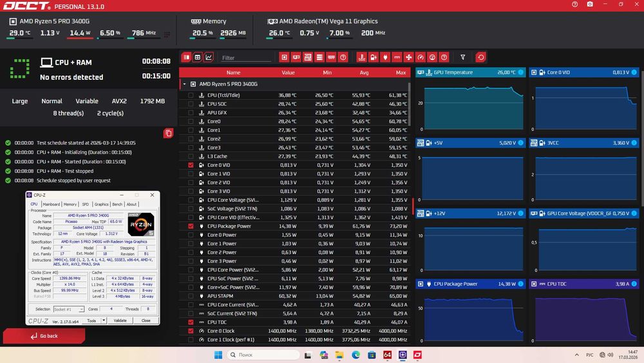Filter sensors by temperature type
The height and width of the screenshot is (363, 644).
point(361,57)
